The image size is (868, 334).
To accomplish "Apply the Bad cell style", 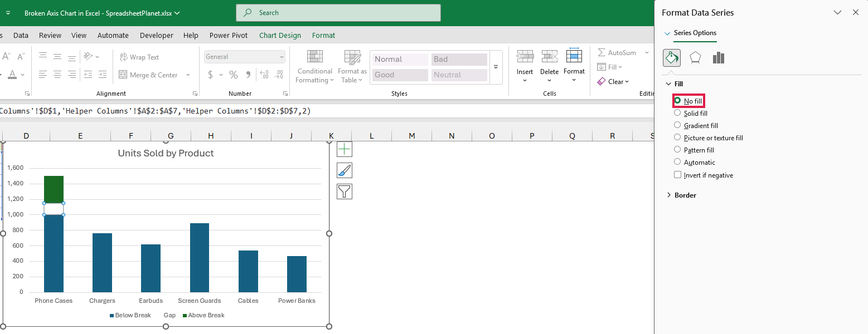I will pyautogui.click(x=459, y=59).
